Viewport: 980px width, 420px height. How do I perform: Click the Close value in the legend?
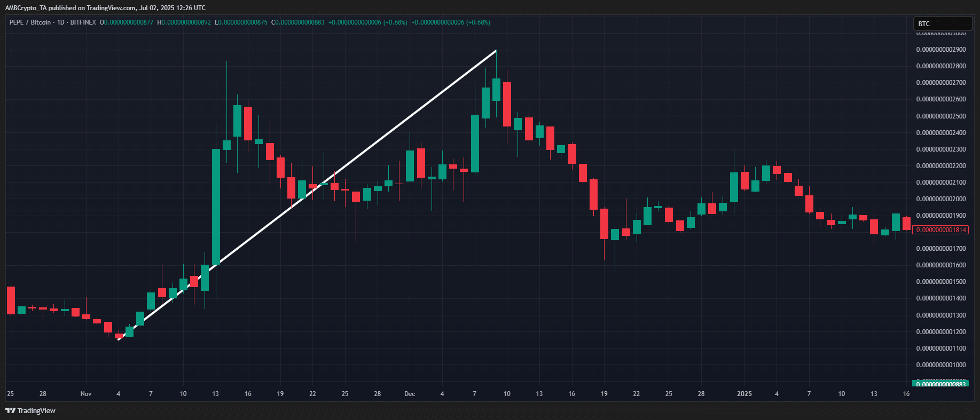[300, 22]
